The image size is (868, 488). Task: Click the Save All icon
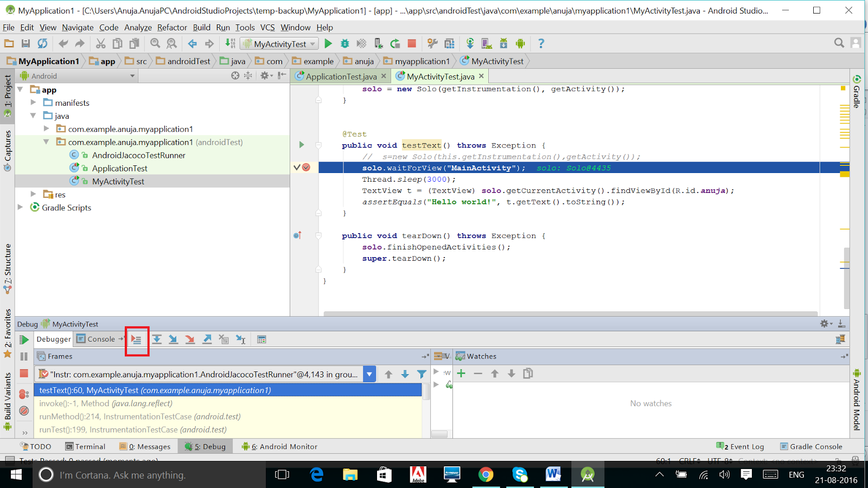[x=25, y=43]
